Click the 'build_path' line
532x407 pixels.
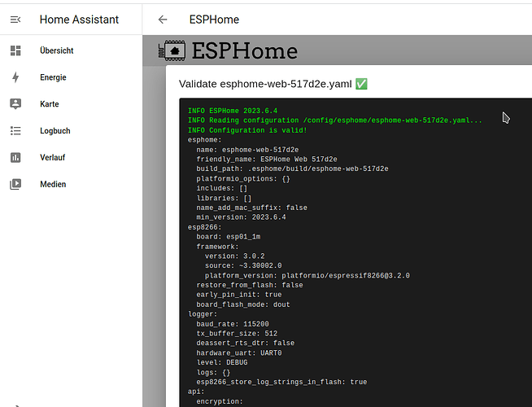tap(292, 168)
